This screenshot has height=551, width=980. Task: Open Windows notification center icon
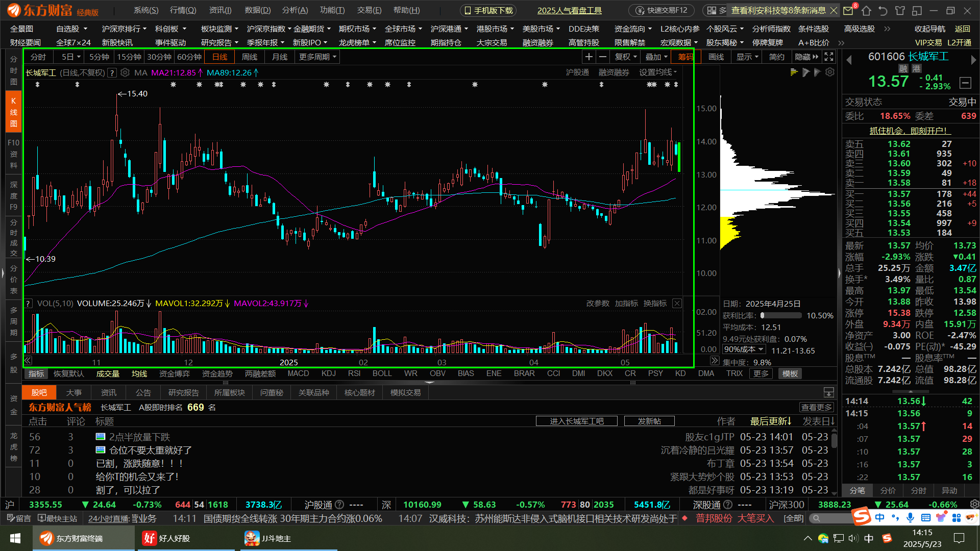pos(959,538)
